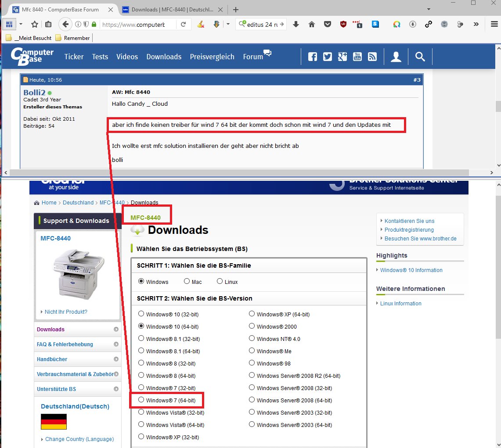
Task: Open the list all tabs dropdown arrow
Action: click(x=429, y=9)
